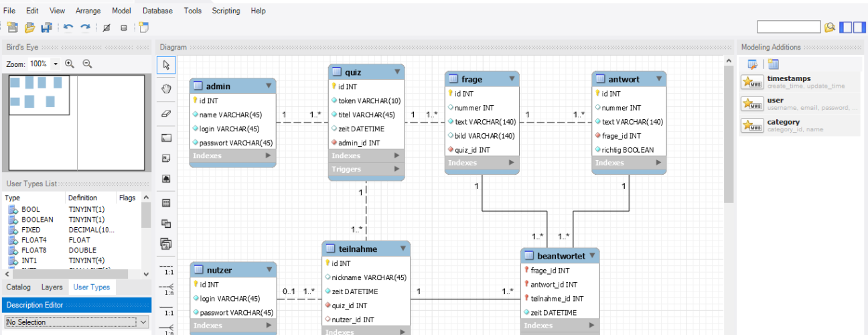Toggle the right sidebar panel visibility

pyautogui.click(x=859, y=27)
